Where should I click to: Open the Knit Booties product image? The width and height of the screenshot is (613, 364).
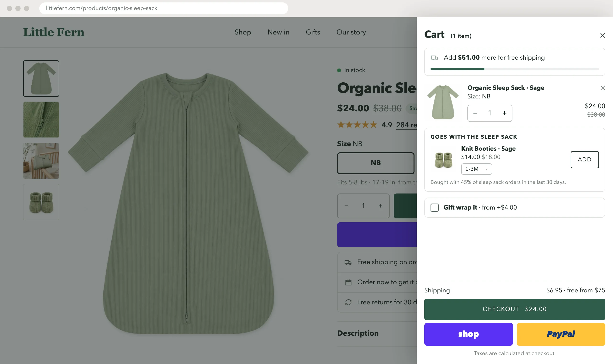[x=443, y=160]
